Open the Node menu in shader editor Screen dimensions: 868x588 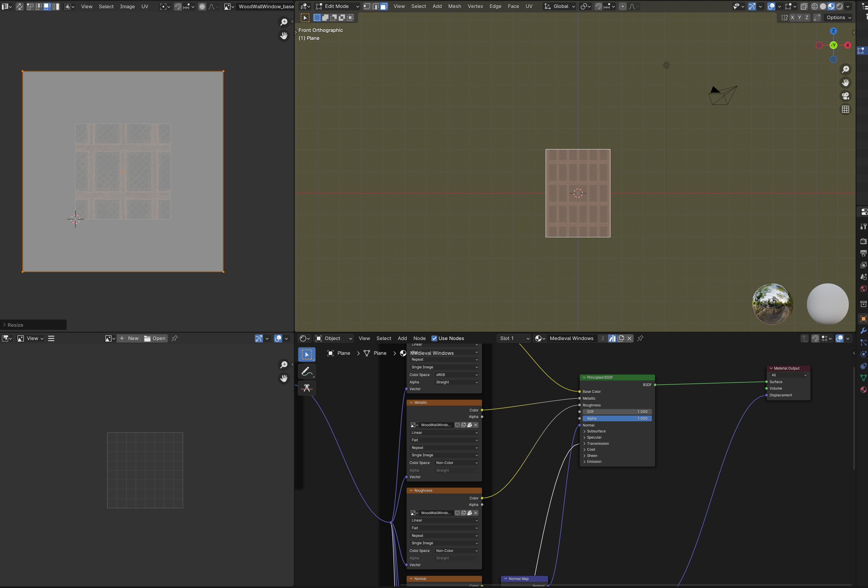click(x=419, y=338)
